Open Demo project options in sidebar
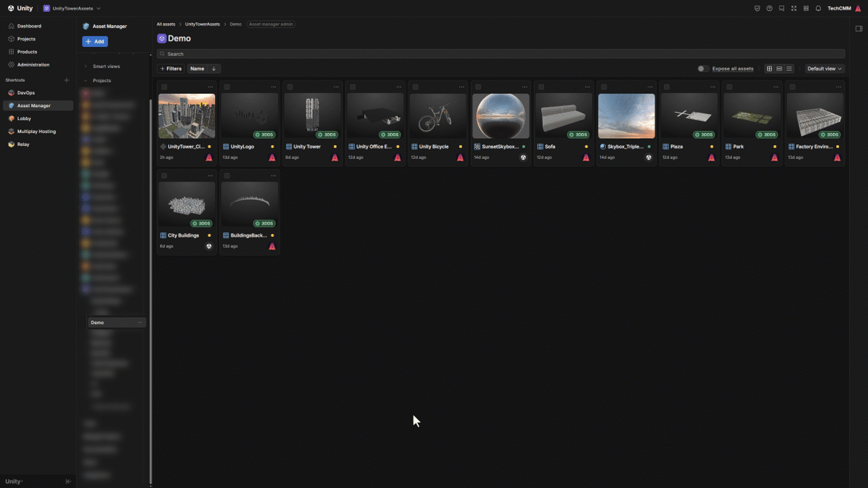The width and height of the screenshot is (868, 488). (140, 322)
